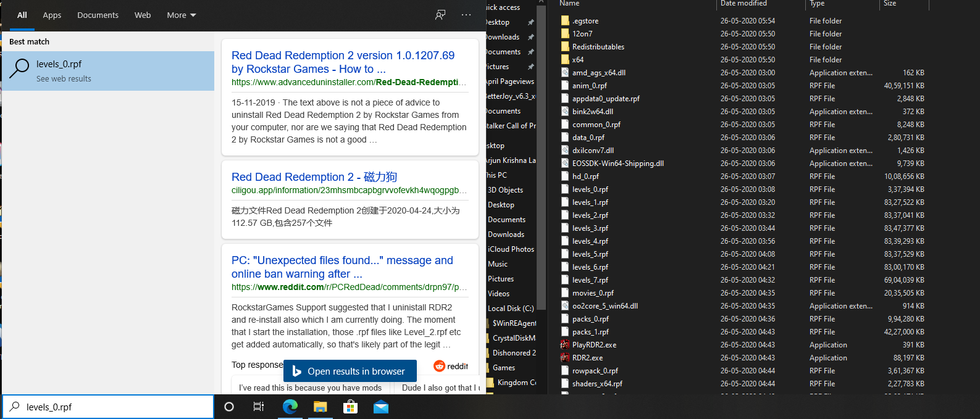Click the anim_0.rpf file icon
The width and height of the screenshot is (980, 419).
564,85
